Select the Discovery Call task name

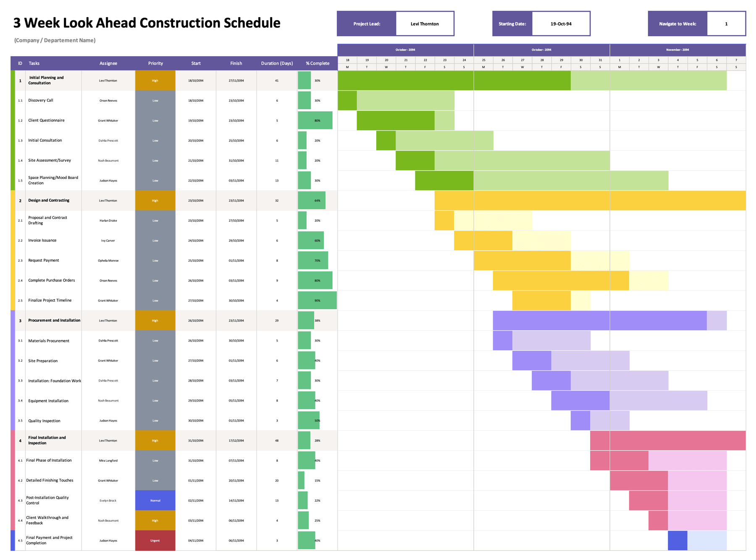click(x=41, y=100)
